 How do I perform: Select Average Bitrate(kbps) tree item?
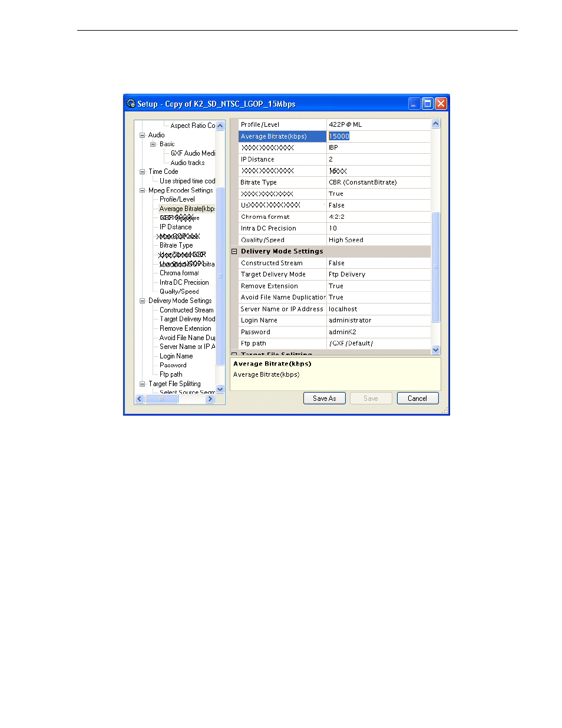[187, 209]
